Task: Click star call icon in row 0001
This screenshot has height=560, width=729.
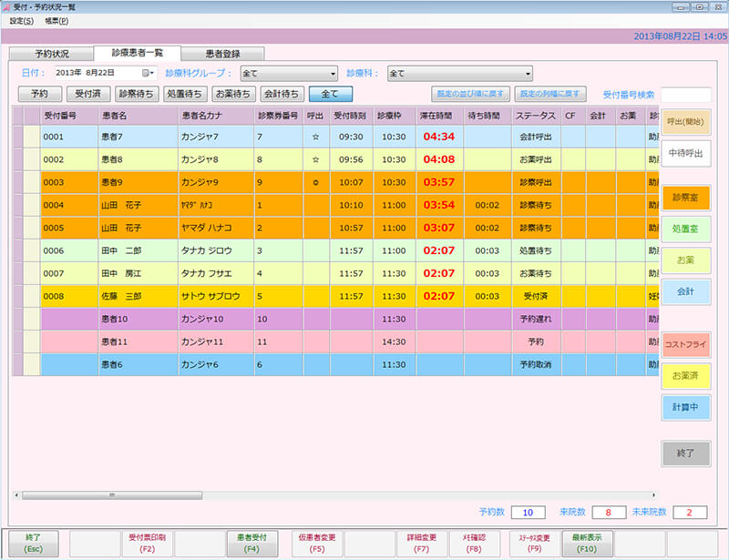Action: pyautogui.click(x=315, y=137)
